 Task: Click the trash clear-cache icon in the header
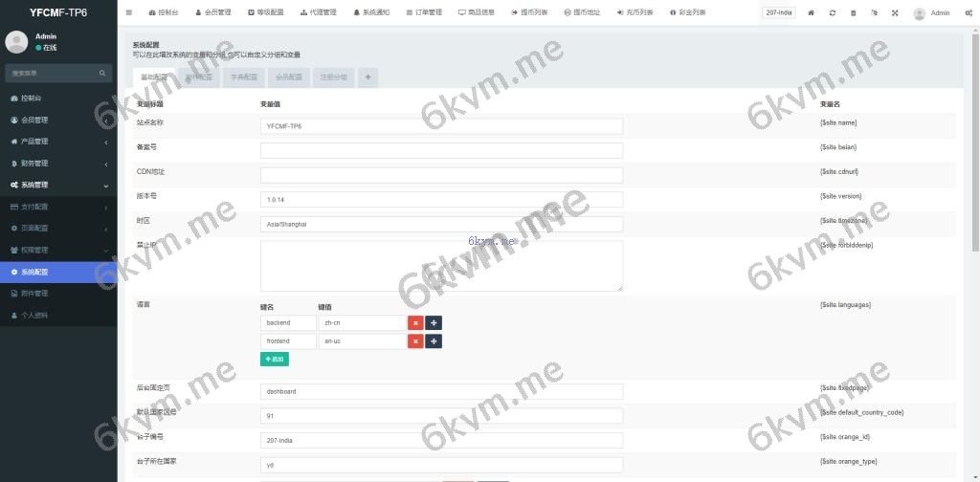click(853, 12)
